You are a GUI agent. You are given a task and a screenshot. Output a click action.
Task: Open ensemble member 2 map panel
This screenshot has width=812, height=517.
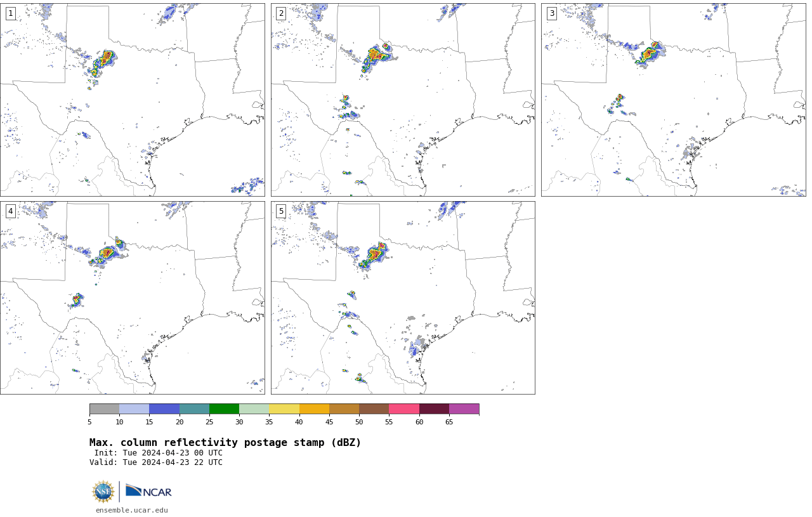pyautogui.click(x=403, y=100)
